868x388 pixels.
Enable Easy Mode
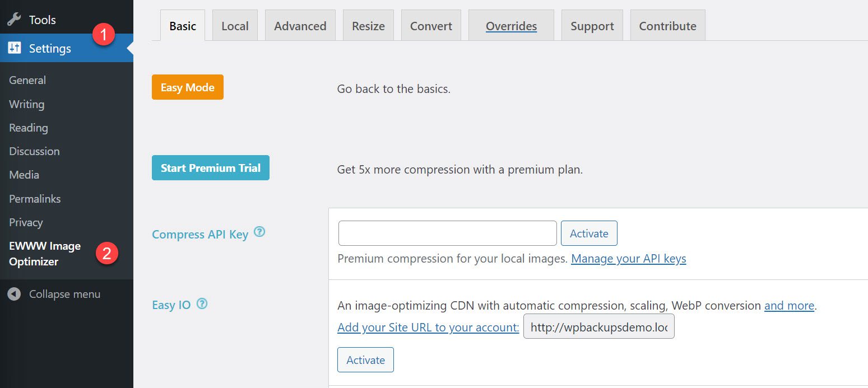pos(187,87)
